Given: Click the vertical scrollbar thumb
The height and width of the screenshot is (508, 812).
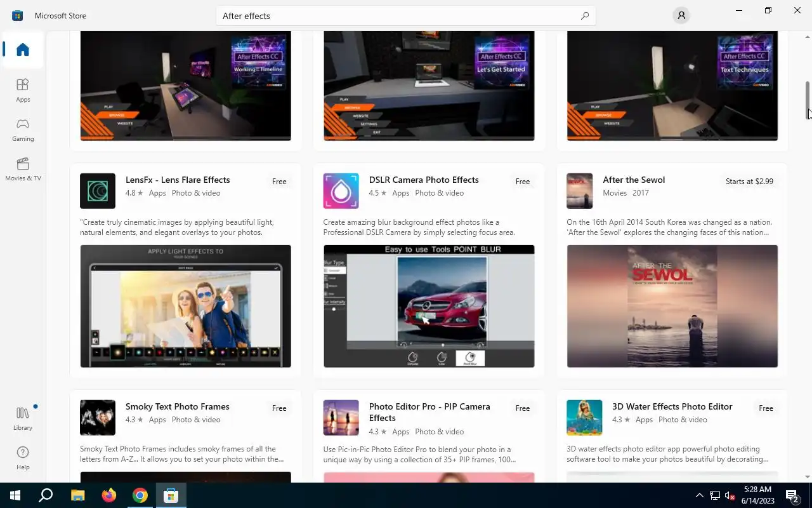Looking at the screenshot, I should [808, 100].
